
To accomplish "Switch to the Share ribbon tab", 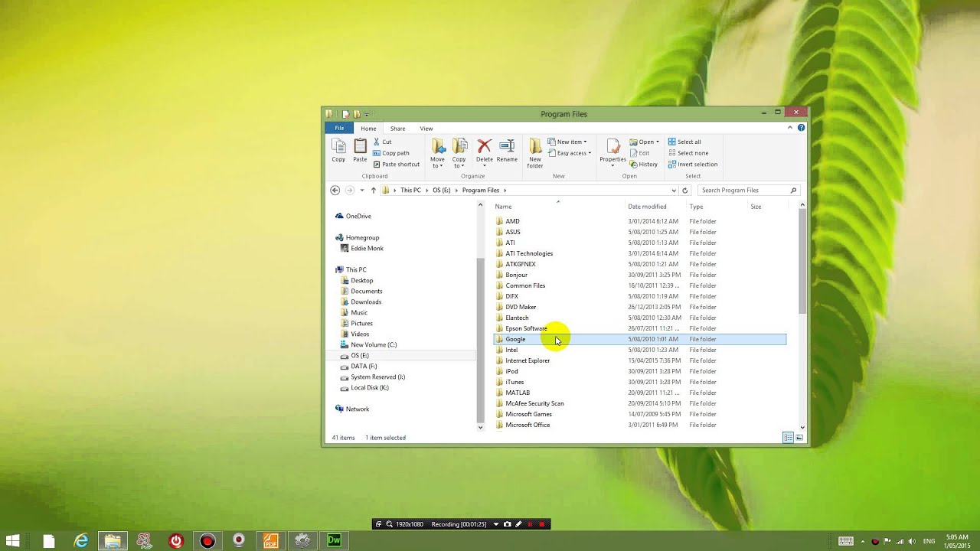I will [397, 129].
